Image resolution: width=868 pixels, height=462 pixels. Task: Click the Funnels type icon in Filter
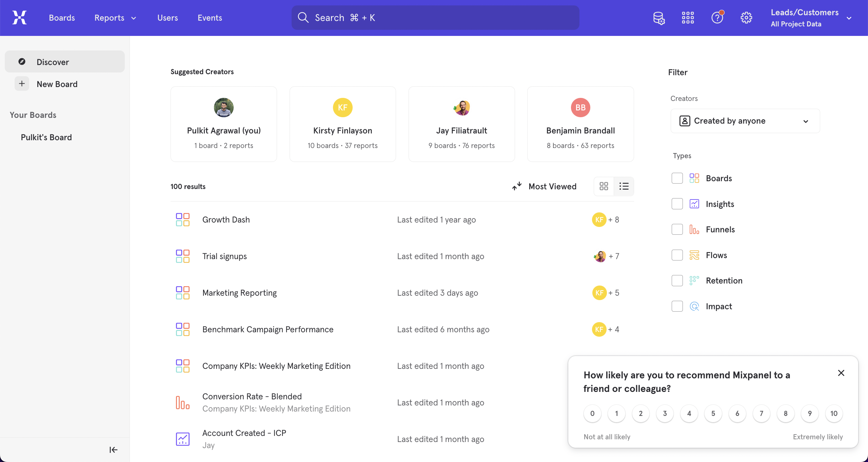tap(694, 229)
